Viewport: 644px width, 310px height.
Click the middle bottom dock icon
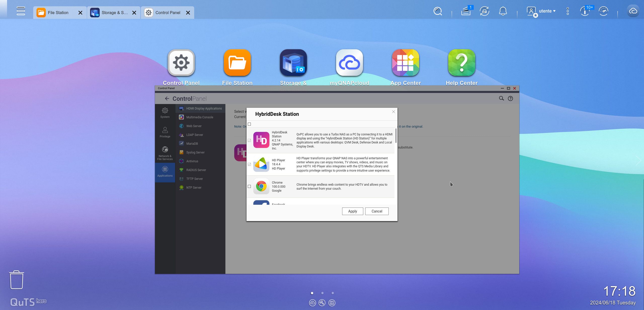tap(322, 303)
